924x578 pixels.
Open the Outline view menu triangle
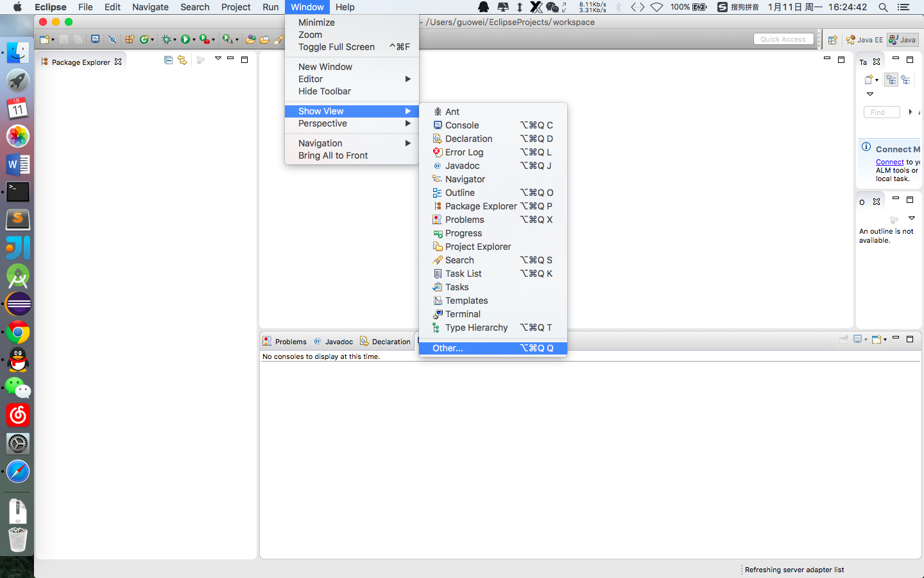point(912,218)
